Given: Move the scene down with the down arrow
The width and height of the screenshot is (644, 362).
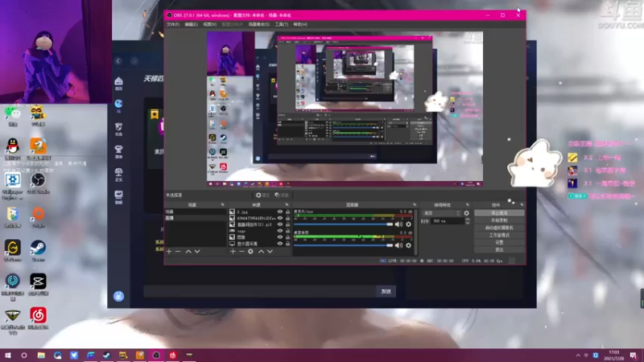Looking at the screenshot, I should (x=197, y=251).
